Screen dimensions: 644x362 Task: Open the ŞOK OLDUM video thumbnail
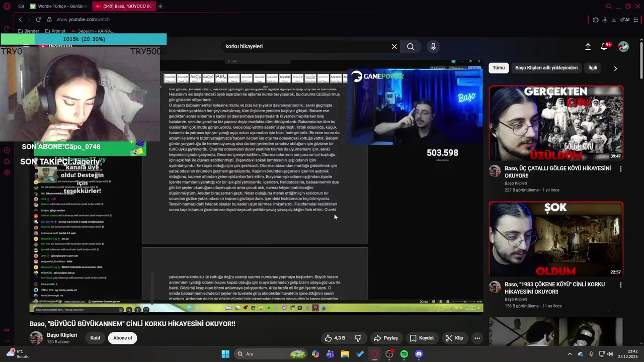click(x=556, y=239)
